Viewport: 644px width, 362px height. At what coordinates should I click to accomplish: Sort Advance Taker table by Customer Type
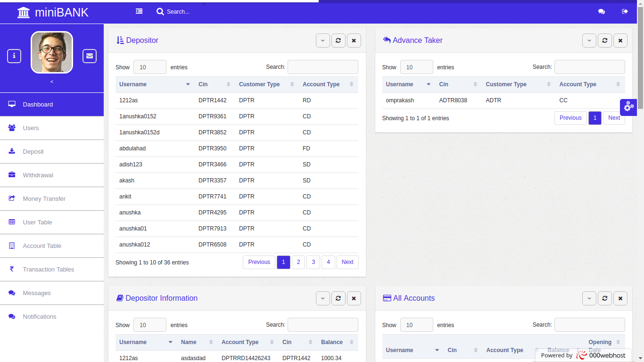pyautogui.click(x=519, y=84)
